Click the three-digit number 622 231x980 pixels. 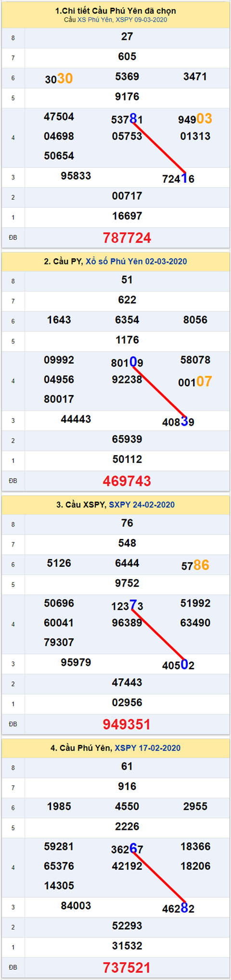(127, 300)
